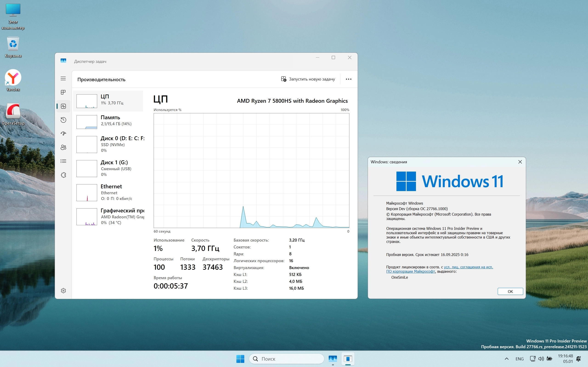The height and width of the screenshot is (367, 588).
Task: Open Startup apps page icon
Action: 63,133
